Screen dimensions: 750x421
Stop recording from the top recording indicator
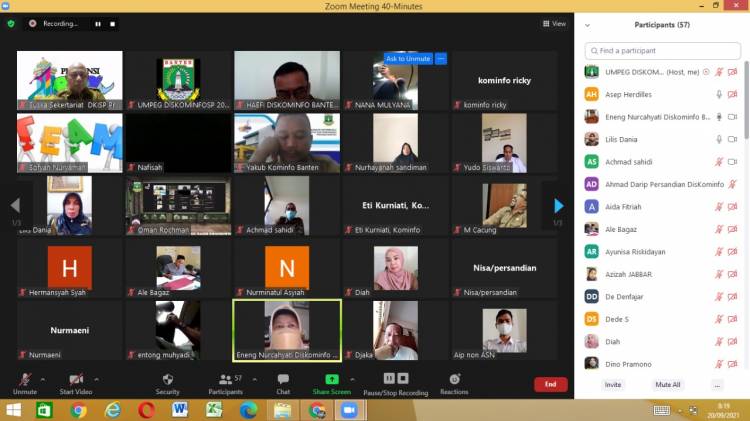coord(110,23)
